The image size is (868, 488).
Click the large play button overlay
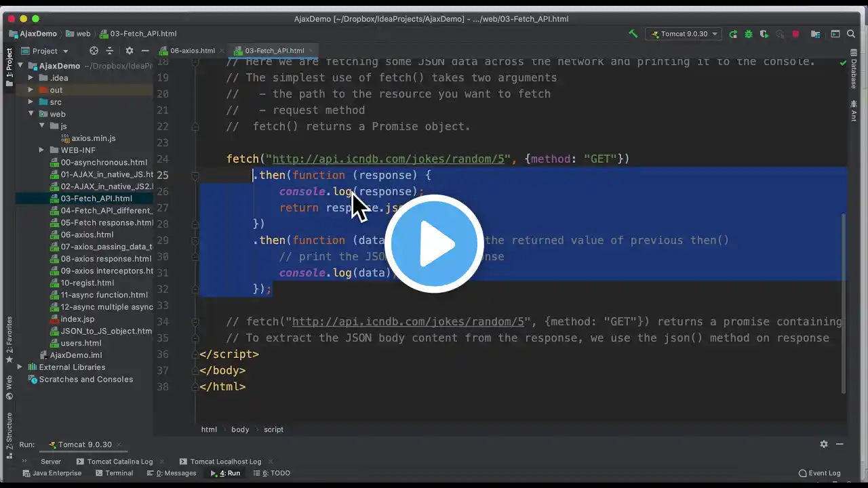pyautogui.click(x=434, y=244)
